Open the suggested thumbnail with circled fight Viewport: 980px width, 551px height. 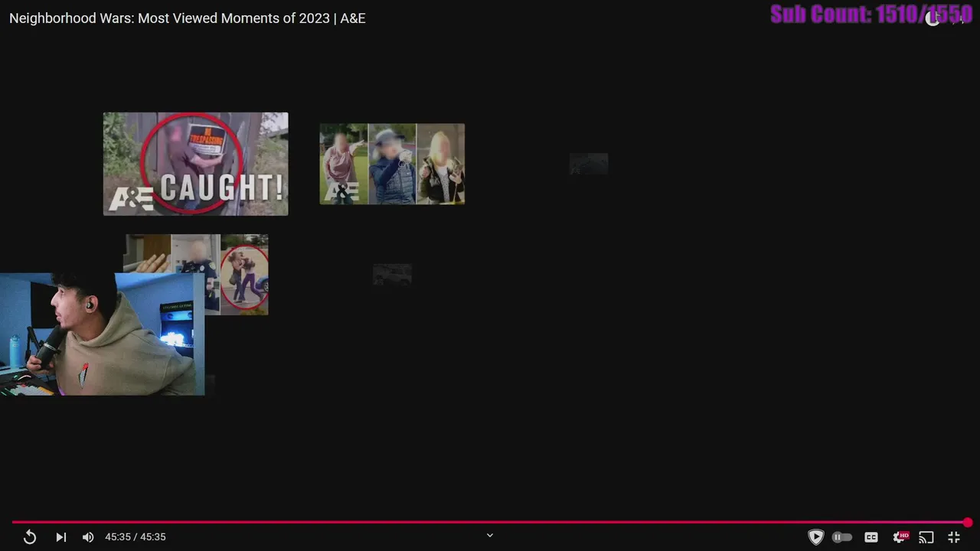(x=236, y=274)
